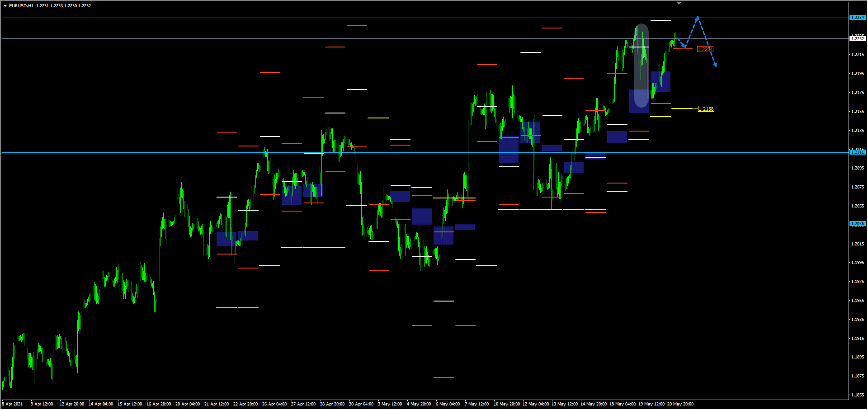Screen dimensions: 868x410
Task: Click the EURUSD,H1 chart title text
Action: click(21, 6)
